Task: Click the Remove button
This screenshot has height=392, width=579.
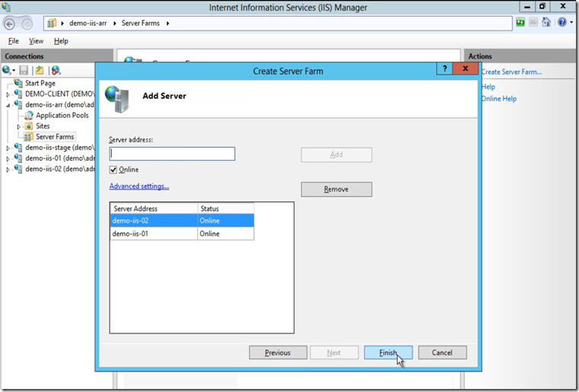Action: 336,190
